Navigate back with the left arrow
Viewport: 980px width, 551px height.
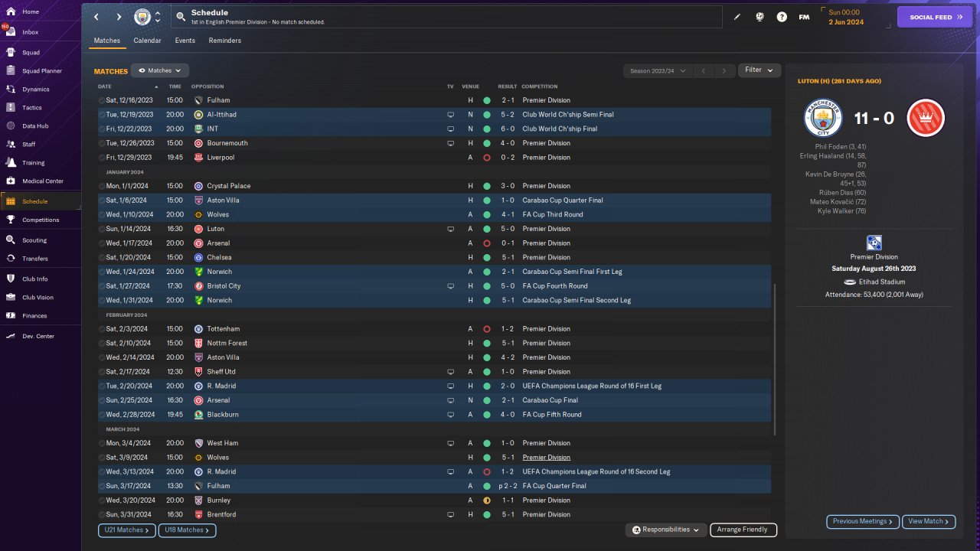(x=96, y=17)
